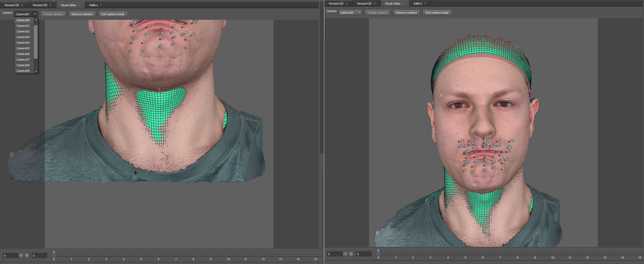Click Create camera button in left window
Viewport: 644px width, 264px height.
pos(53,14)
